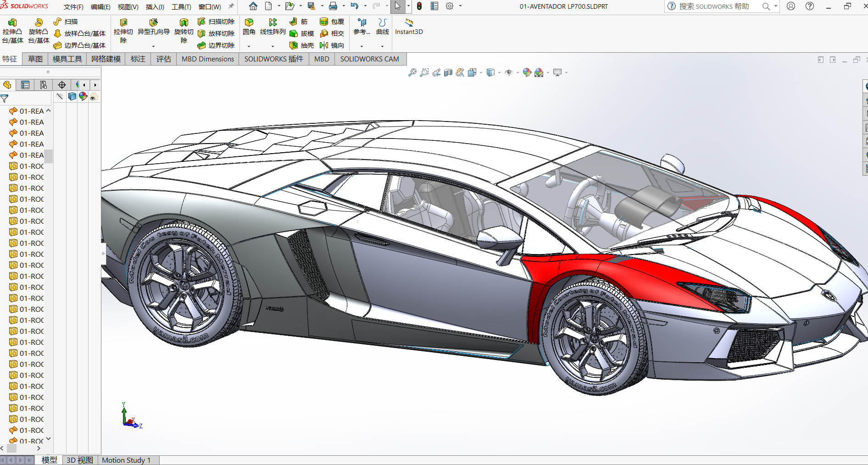Click the Lofted Boss/Base (放样凸台/基体) command

point(79,33)
